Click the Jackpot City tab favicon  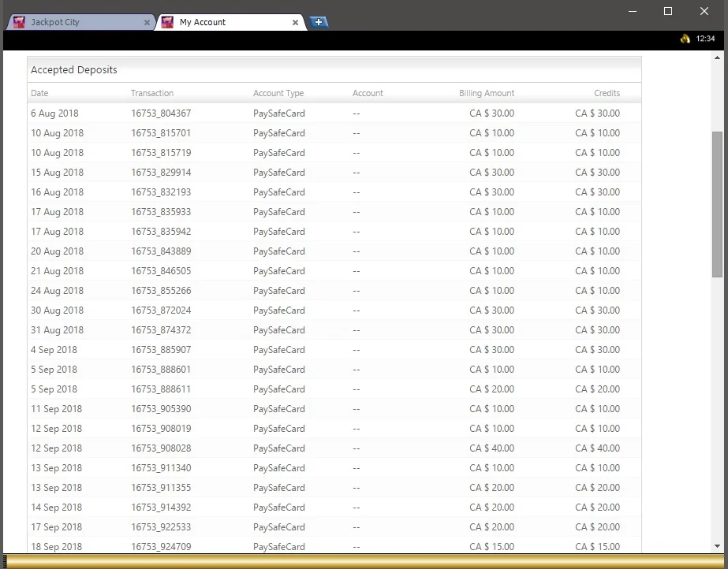(x=19, y=22)
